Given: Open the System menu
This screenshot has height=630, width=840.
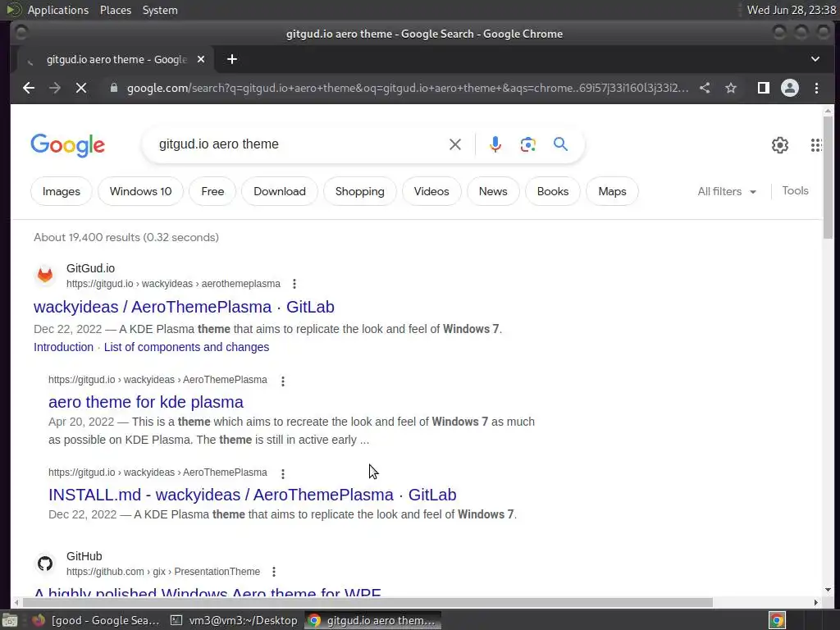Looking at the screenshot, I should tap(160, 10).
